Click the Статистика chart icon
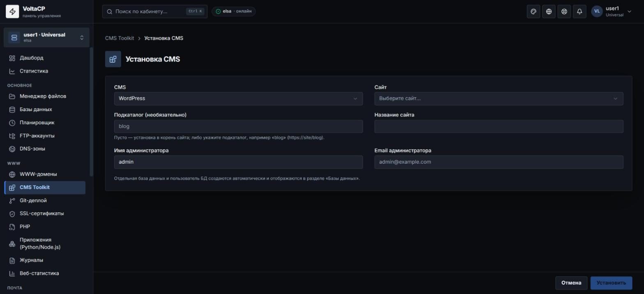 pyautogui.click(x=12, y=71)
